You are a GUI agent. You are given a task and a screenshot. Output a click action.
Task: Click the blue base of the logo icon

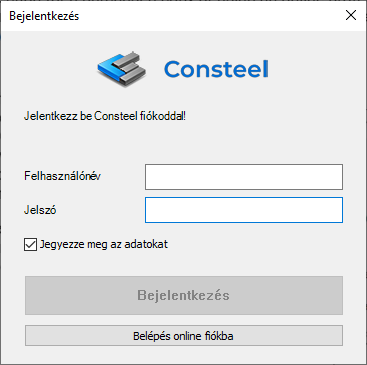(107, 69)
